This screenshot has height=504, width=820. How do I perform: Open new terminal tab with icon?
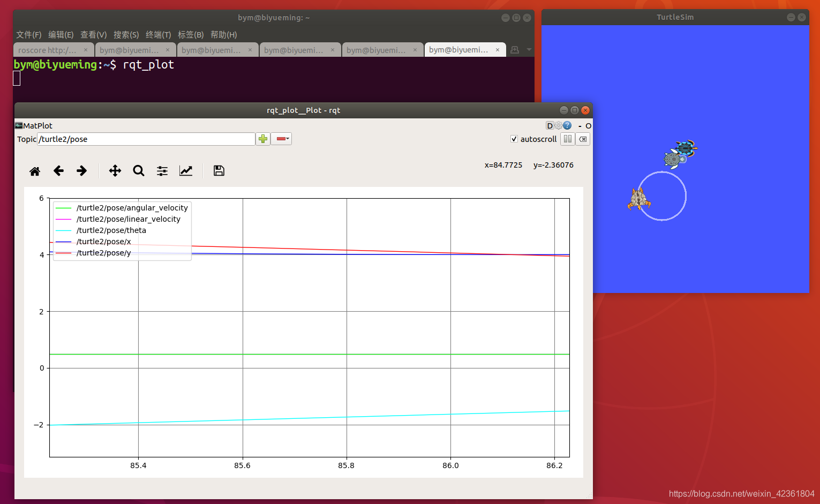pos(515,50)
